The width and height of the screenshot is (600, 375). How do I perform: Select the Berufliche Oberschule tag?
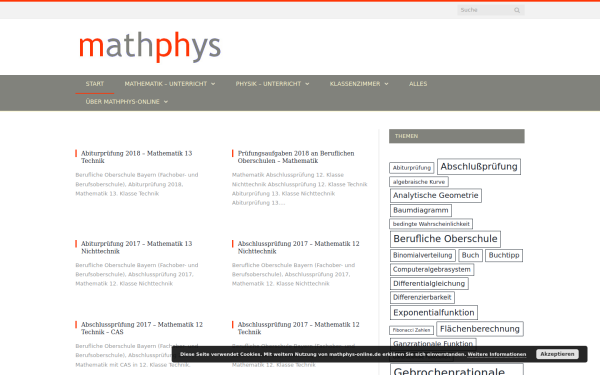pyautogui.click(x=445, y=239)
